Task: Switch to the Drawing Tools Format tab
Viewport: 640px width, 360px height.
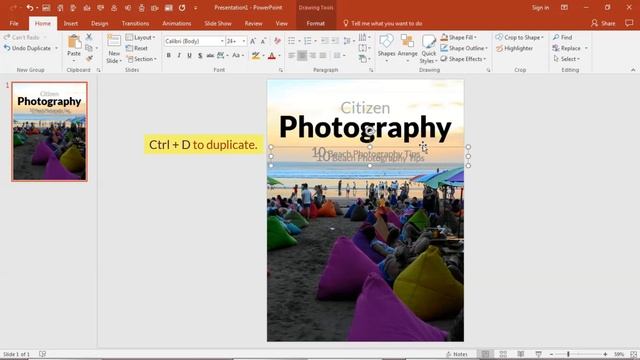Action: tap(316, 23)
